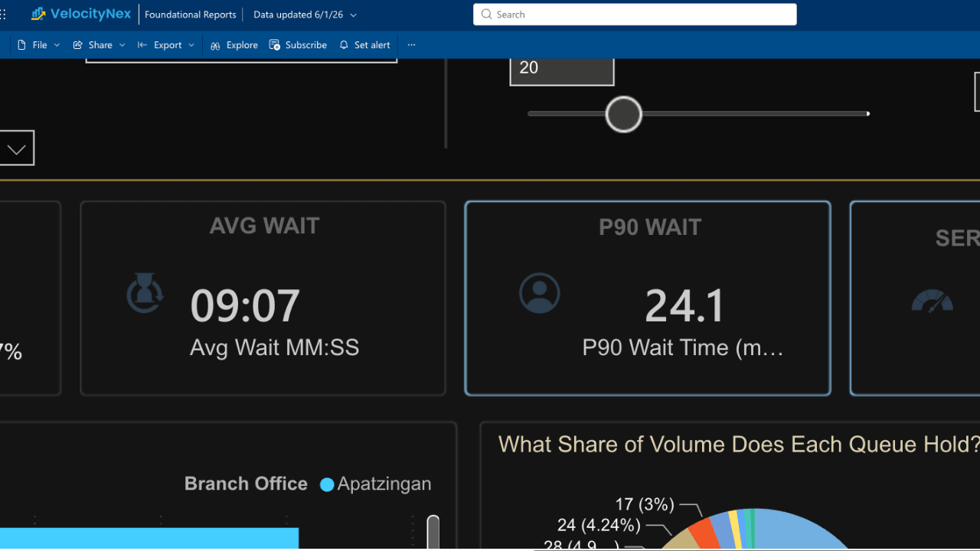Click the P90 Wait Time label
The height and width of the screenshot is (551, 980).
point(683,348)
